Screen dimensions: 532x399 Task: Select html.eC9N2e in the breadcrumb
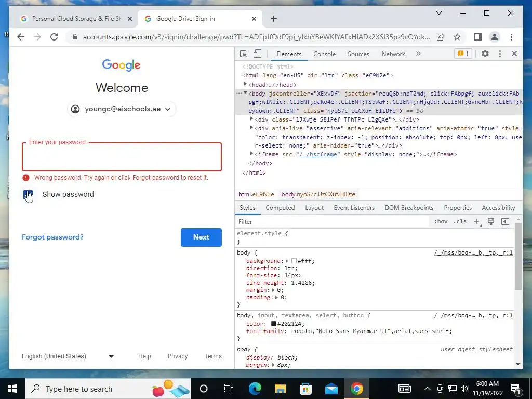click(256, 194)
